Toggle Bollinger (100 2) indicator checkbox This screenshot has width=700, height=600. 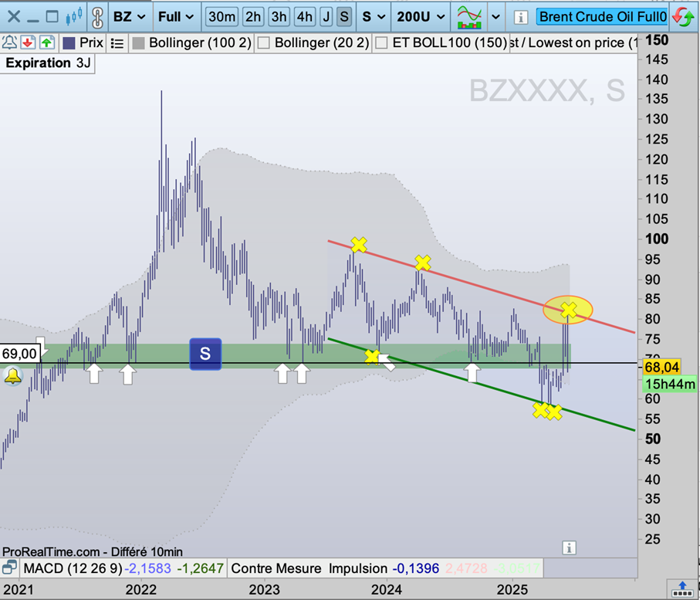click(x=139, y=43)
